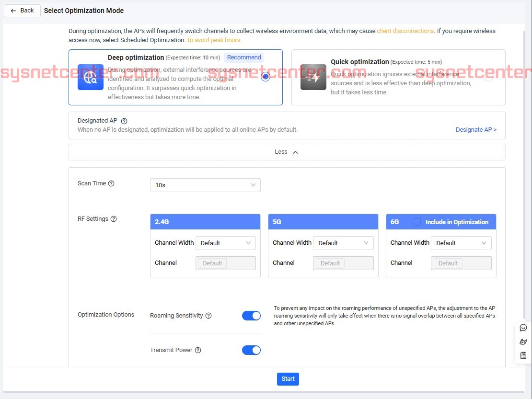The width and height of the screenshot is (532, 399).
Task: Click the Select Optimization Mode title
Action: tap(84, 11)
